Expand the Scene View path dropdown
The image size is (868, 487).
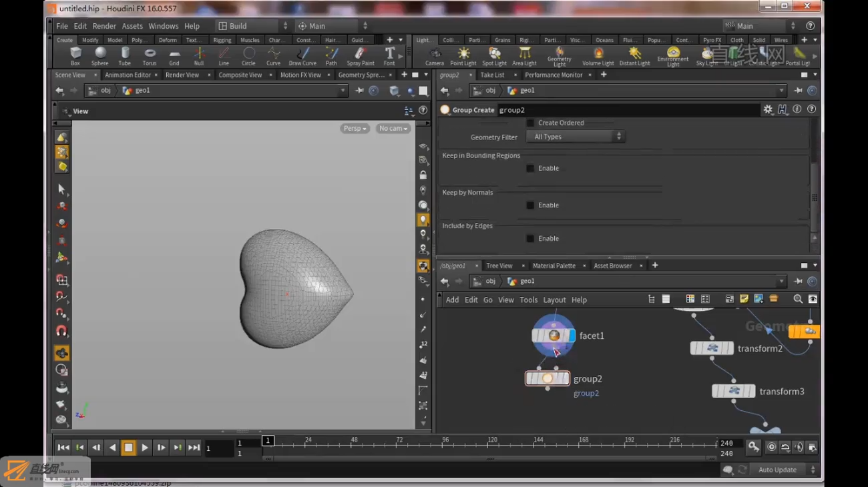coord(343,91)
